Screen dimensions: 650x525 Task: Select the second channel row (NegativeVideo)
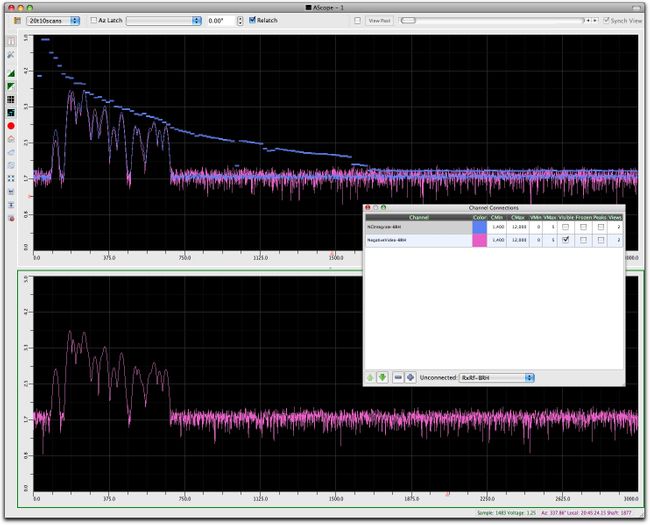[494, 240]
